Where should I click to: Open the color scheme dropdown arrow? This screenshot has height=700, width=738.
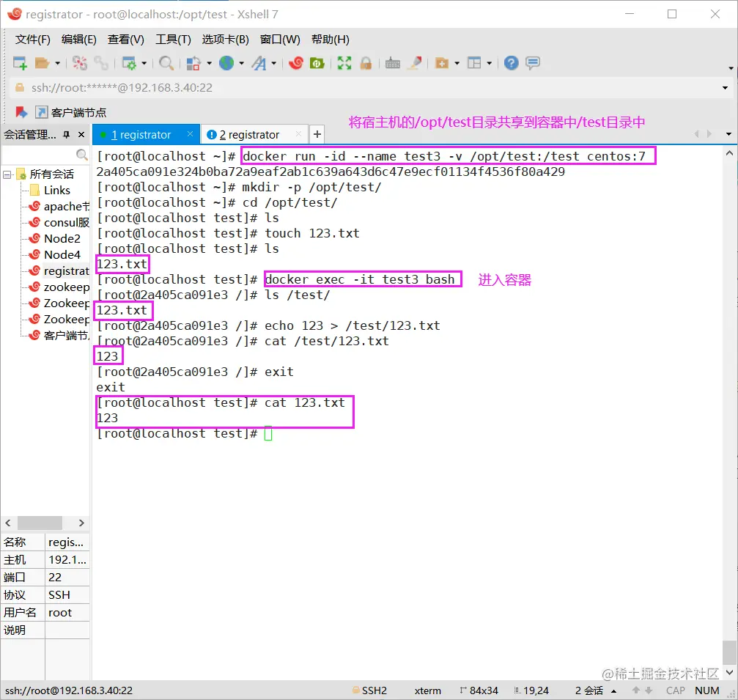[x=209, y=62]
